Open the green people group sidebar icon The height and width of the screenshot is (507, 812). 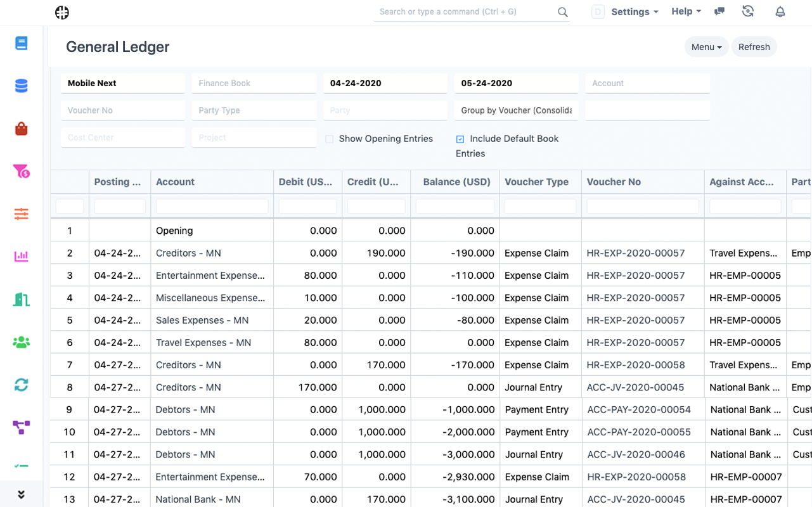[x=22, y=342]
